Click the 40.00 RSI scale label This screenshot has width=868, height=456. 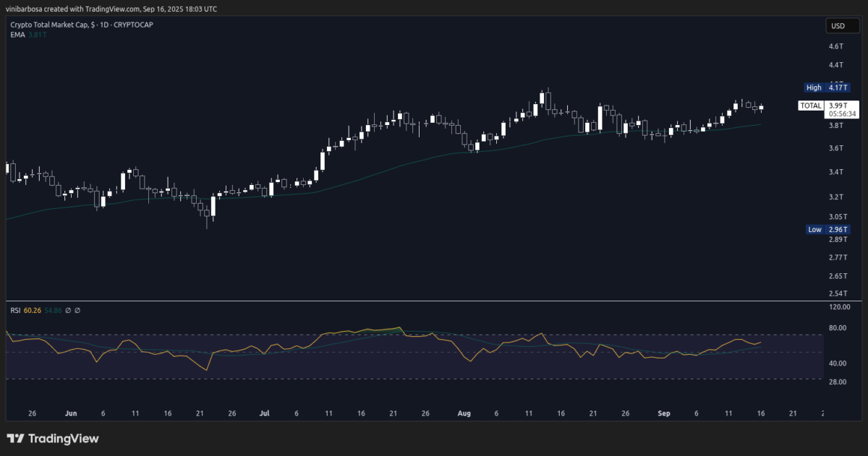click(x=837, y=363)
